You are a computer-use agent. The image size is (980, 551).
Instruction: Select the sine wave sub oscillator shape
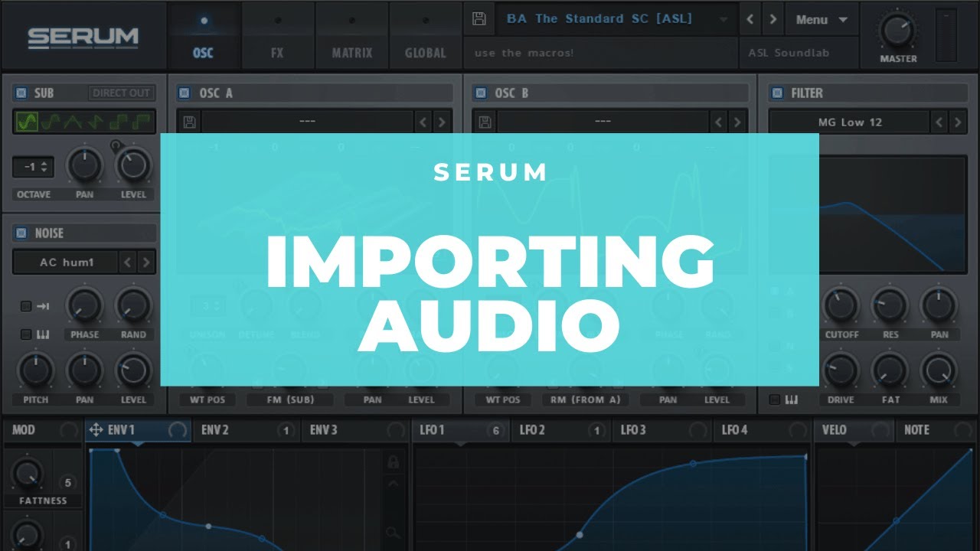point(28,122)
